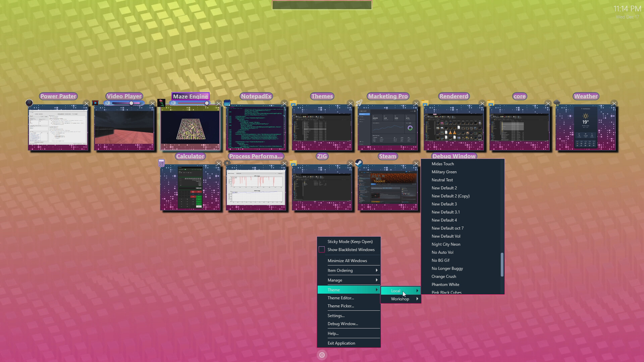Select Minimize All Windows from the menu
The height and width of the screenshot is (362, 644).
347,260
